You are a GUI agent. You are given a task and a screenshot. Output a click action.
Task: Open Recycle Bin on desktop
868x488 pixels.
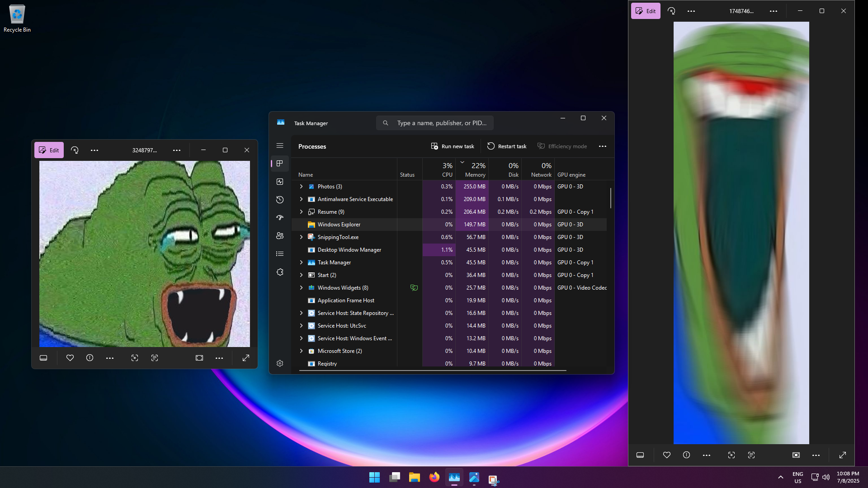coord(17,19)
